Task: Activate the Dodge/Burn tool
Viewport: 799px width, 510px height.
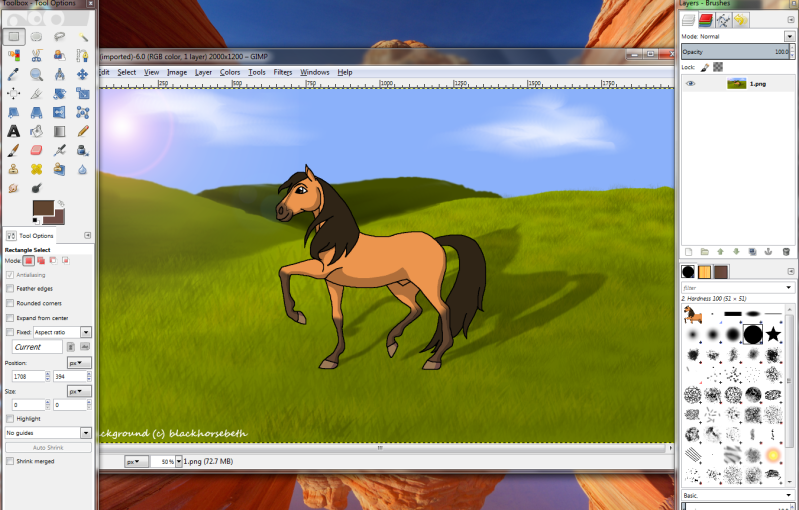Action: [36, 188]
